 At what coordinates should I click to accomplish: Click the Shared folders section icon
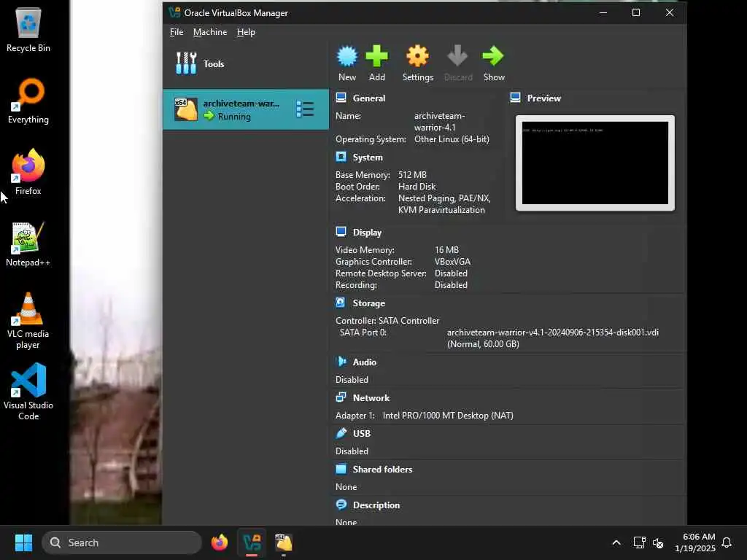coord(341,469)
